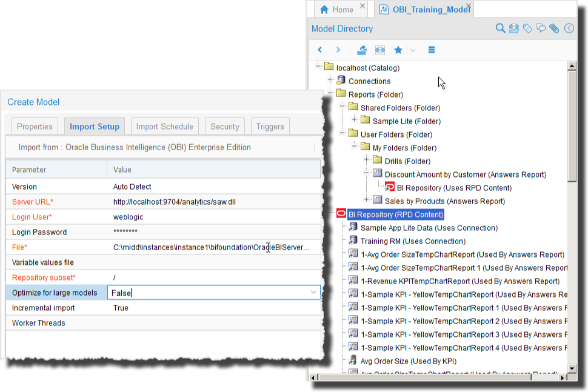Click the tag labels icon in Model Directory header
The image size is (588, 392).
tap(527, 28)
